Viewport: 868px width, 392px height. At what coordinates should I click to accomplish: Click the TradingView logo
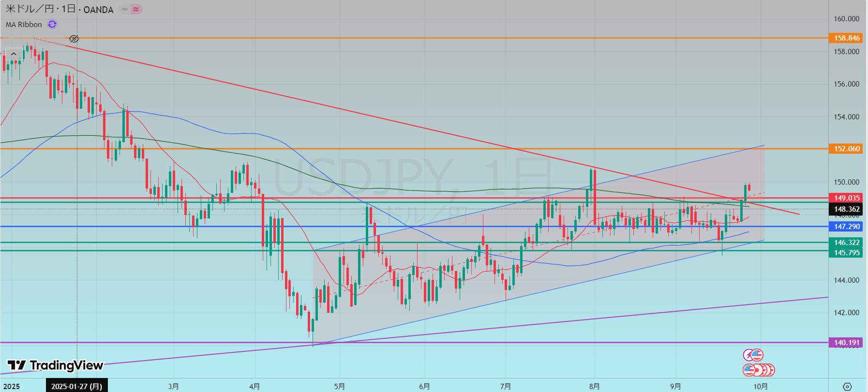click(x=56, y=365)
